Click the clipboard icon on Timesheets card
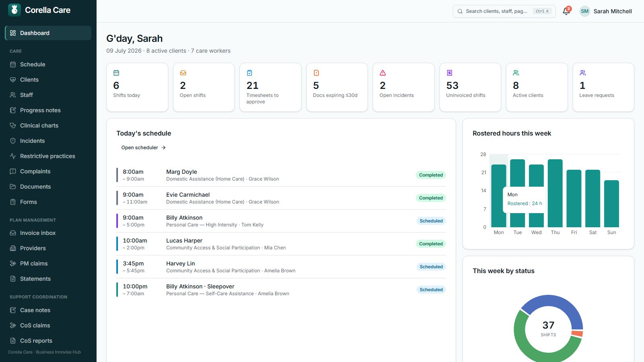The image size is (644, 362). [250, 73]
